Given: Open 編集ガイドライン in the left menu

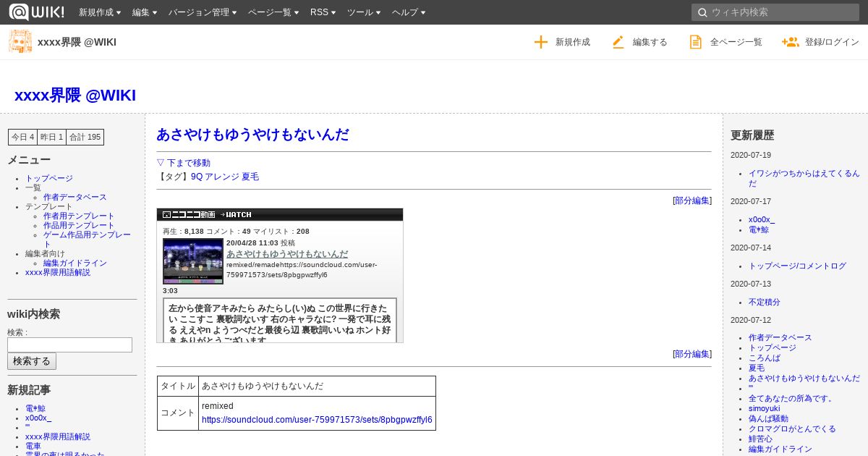Looking at the screenshot, I should 75,263.
